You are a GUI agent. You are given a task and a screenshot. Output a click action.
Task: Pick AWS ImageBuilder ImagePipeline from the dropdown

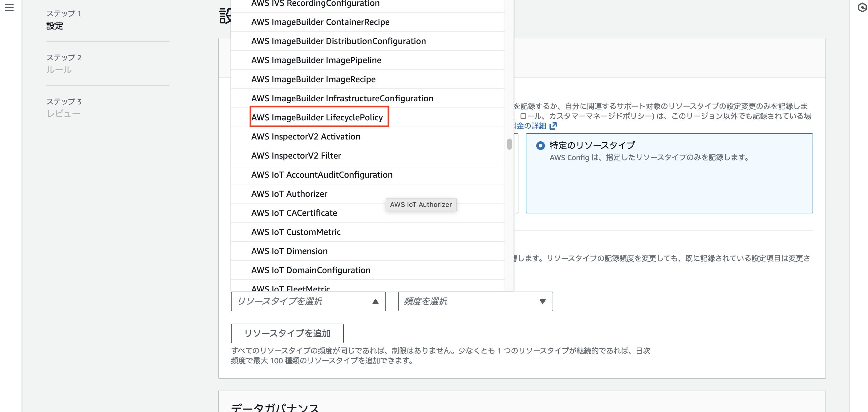(x=316, y=60)
